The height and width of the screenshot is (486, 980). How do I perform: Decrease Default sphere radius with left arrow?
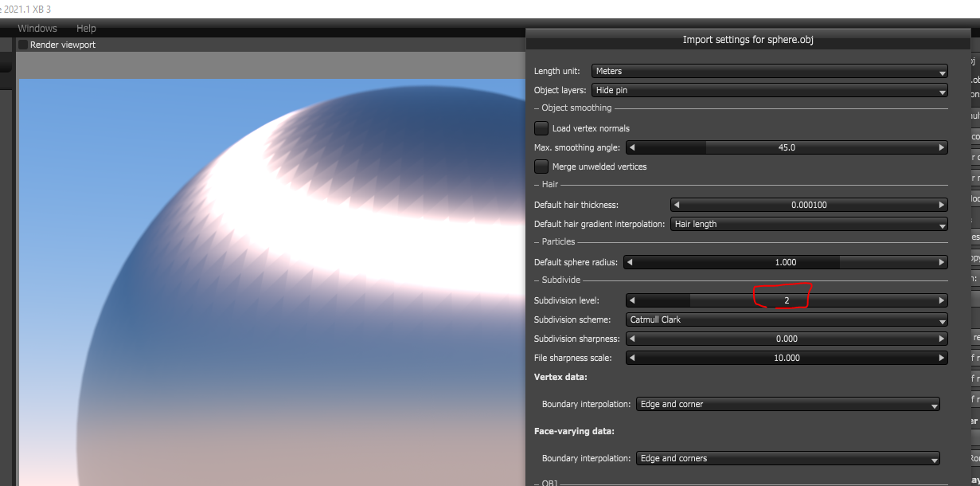[x=631, y=262]
